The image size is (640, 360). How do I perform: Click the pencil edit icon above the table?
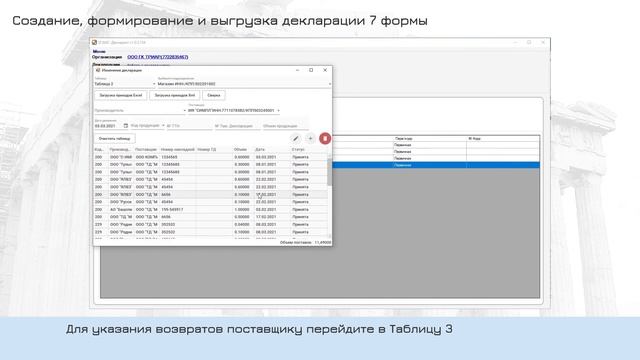296,139
